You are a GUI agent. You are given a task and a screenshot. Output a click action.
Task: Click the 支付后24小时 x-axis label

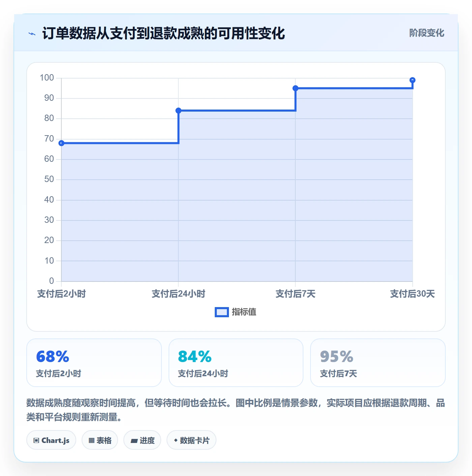(178, 294)
